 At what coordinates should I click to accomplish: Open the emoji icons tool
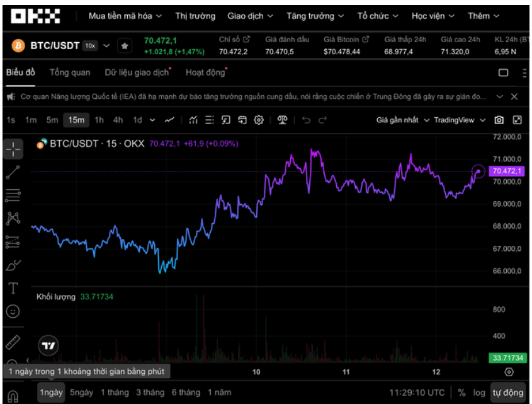click(x=13, y=311)
